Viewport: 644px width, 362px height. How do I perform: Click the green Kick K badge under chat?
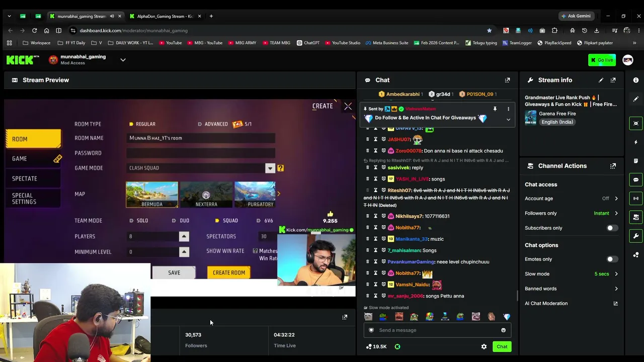coord(397,346)
